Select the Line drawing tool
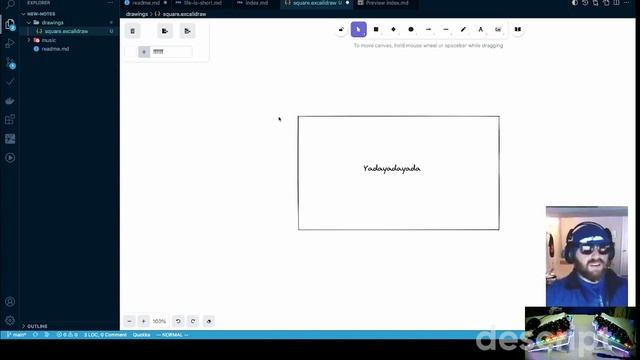The height and width of the screenshot is (360, 640). pyautogui.click(x=446, y=29)
